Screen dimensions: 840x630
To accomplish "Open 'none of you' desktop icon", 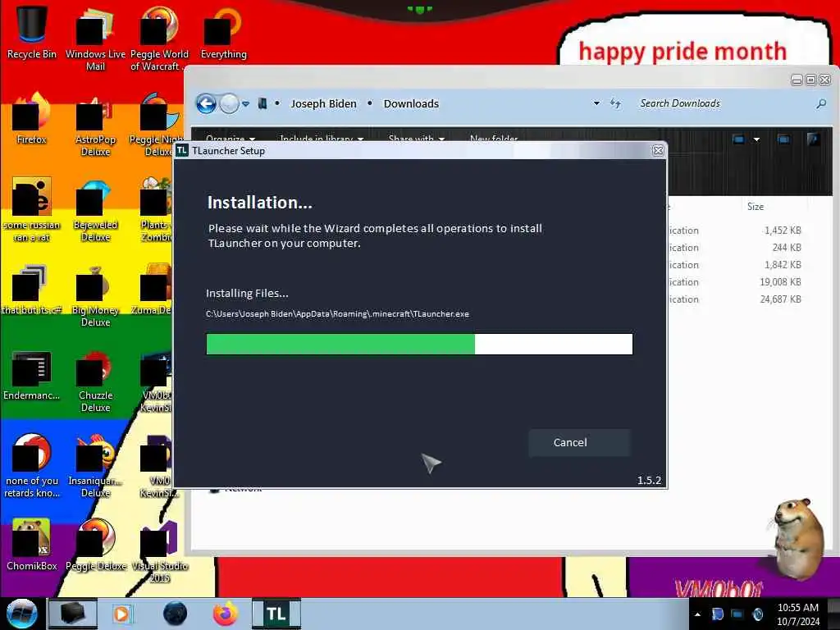I will tap(32, 466).
